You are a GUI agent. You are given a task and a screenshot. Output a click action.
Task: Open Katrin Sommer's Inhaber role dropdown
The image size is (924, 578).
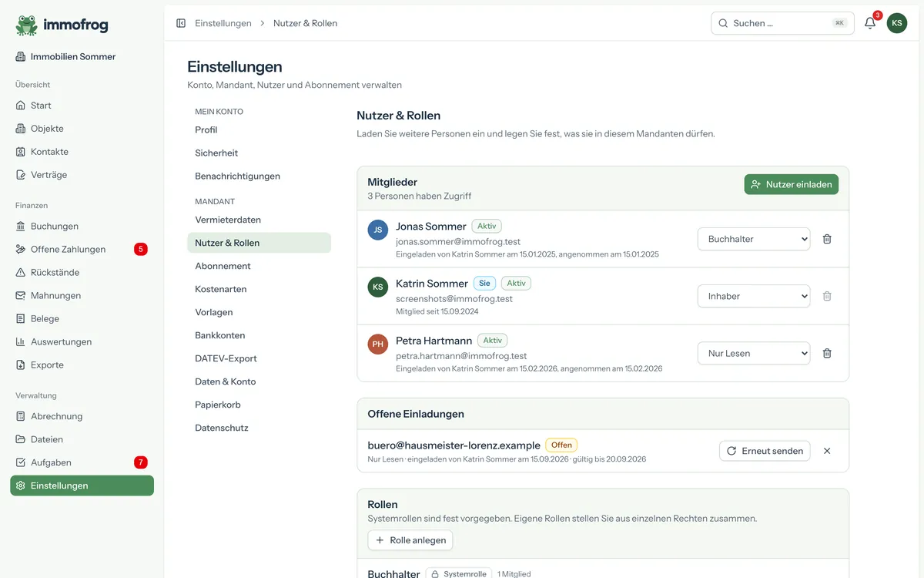click(754, 296)
